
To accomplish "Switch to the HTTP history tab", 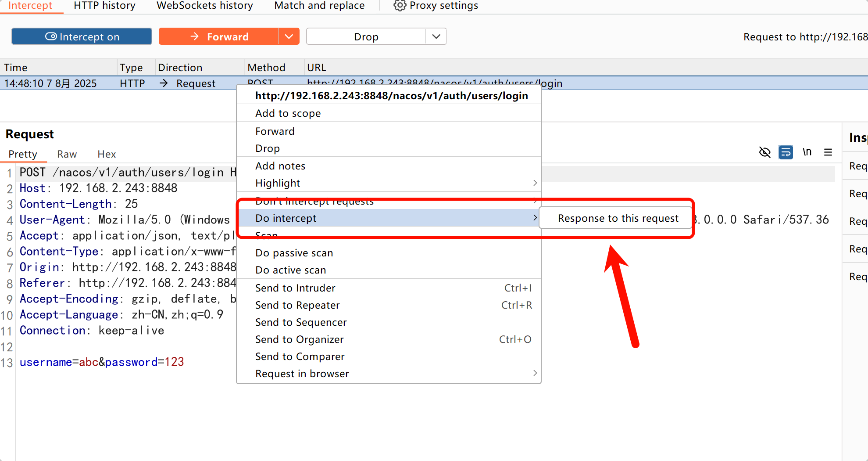I will tap(104, 6).
